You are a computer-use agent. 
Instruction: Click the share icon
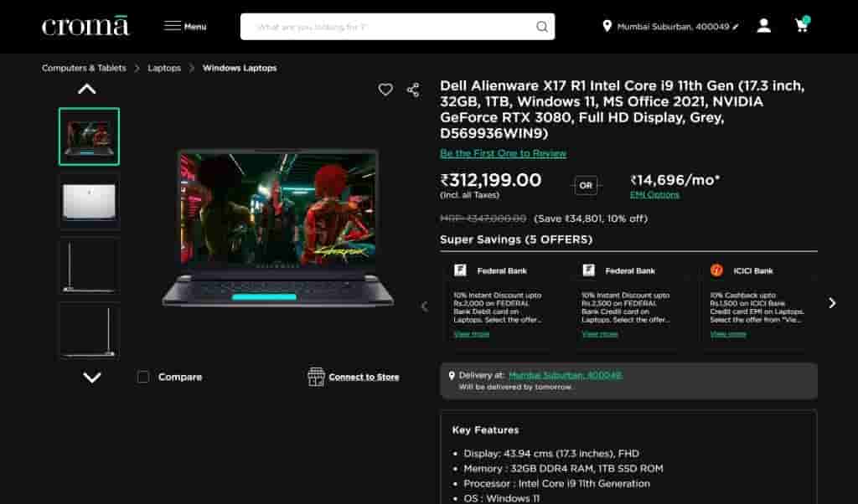click(x=414, y=90)
